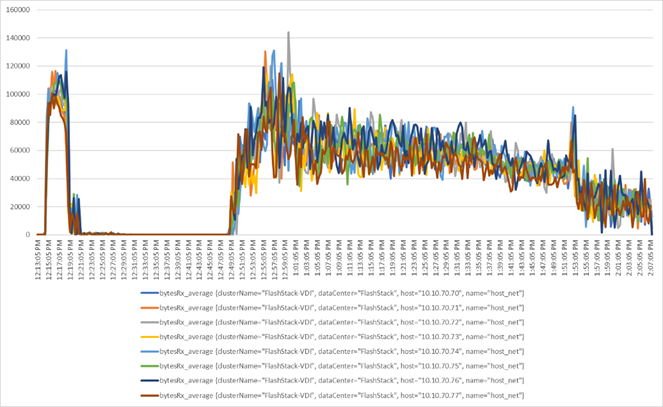Image resolution: width=663 pixels, height=407 pixels.
Task: Click the gray legend line marker for 10.10.70.72
Action: coord(150,322)
